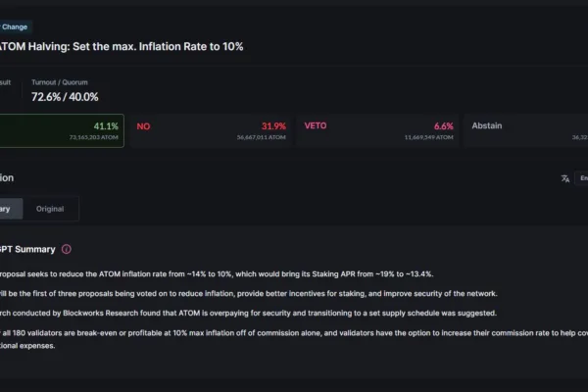Screen dimensions: 588x392
Task: Select the YES vote card showing 41.1%
Action: tap(62, 131)
